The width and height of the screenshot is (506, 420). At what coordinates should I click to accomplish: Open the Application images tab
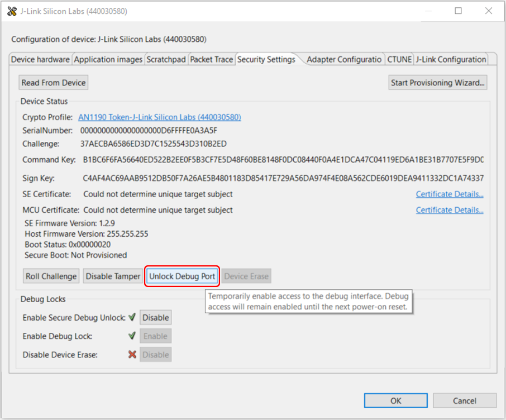tap(108, 60)
